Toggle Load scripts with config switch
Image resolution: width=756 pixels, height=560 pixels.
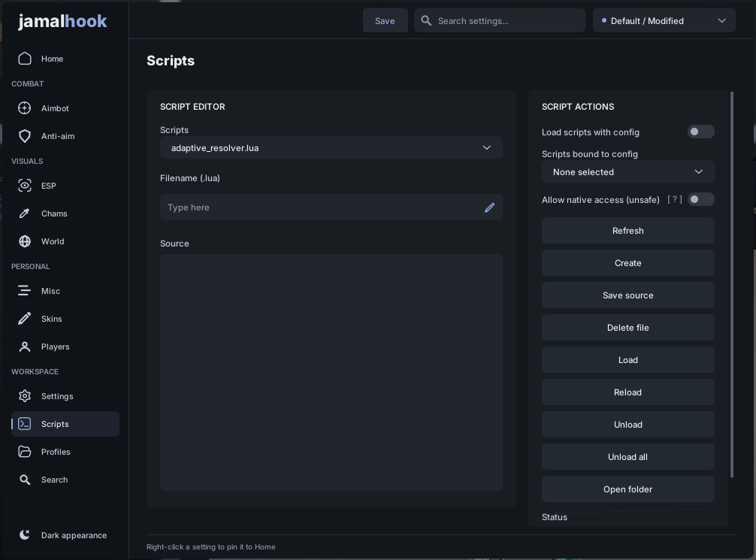[x=700, y=132]
